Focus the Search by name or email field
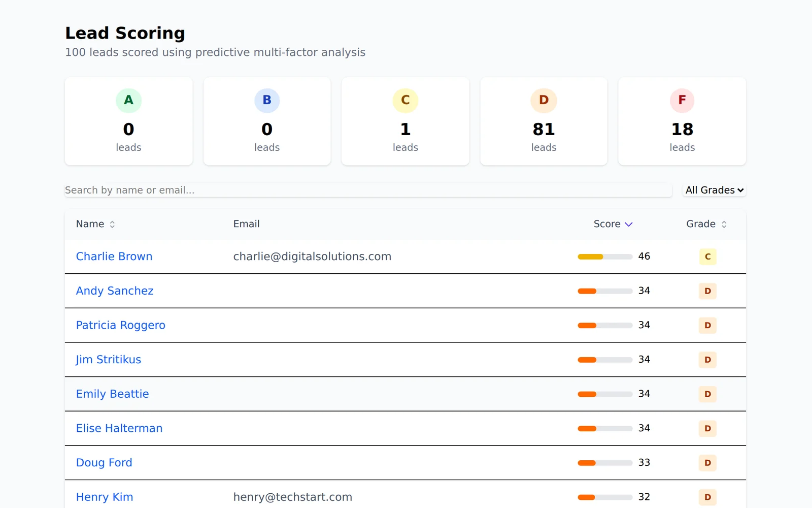 click(368, 190)
